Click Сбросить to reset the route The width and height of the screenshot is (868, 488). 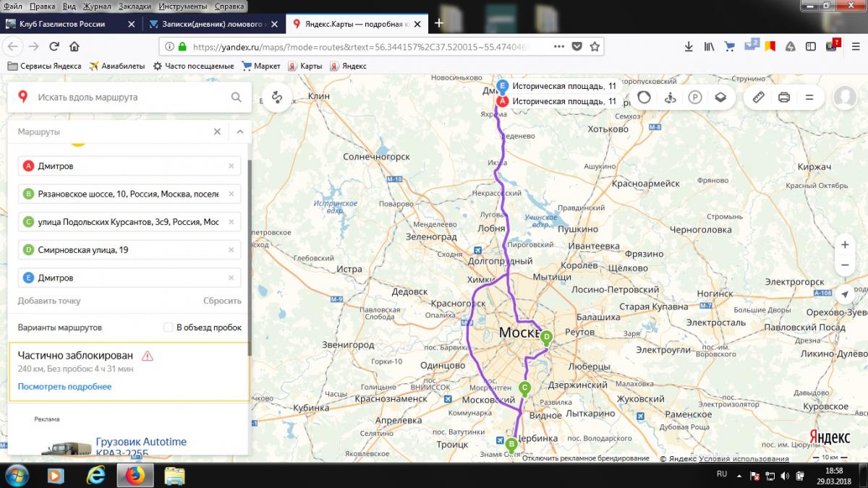coord(222,301)
